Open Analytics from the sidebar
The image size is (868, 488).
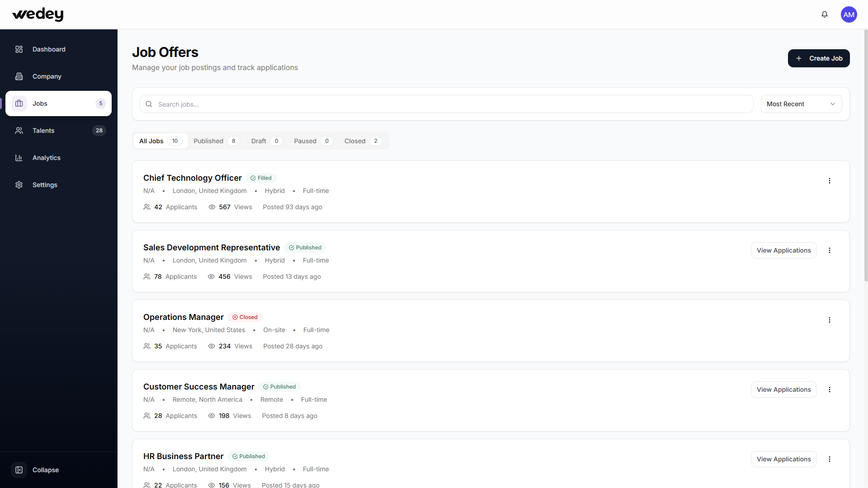tap(46, 158)
